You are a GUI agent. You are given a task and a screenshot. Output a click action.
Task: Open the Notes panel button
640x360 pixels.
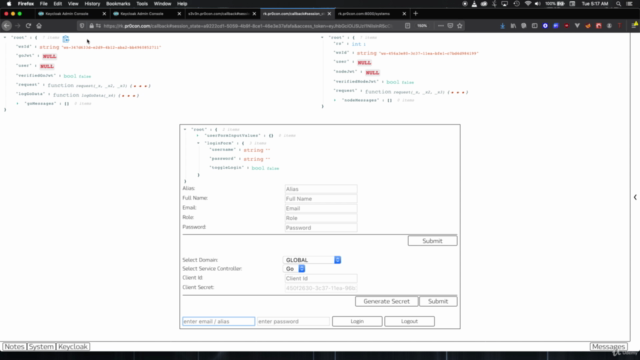tap(14, 347)
